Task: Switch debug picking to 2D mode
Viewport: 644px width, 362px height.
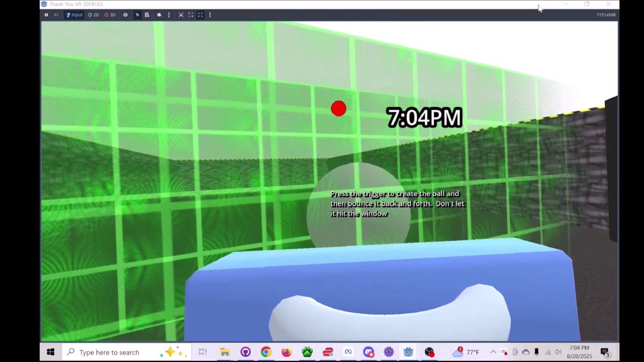Action: (x=93, y=14)
